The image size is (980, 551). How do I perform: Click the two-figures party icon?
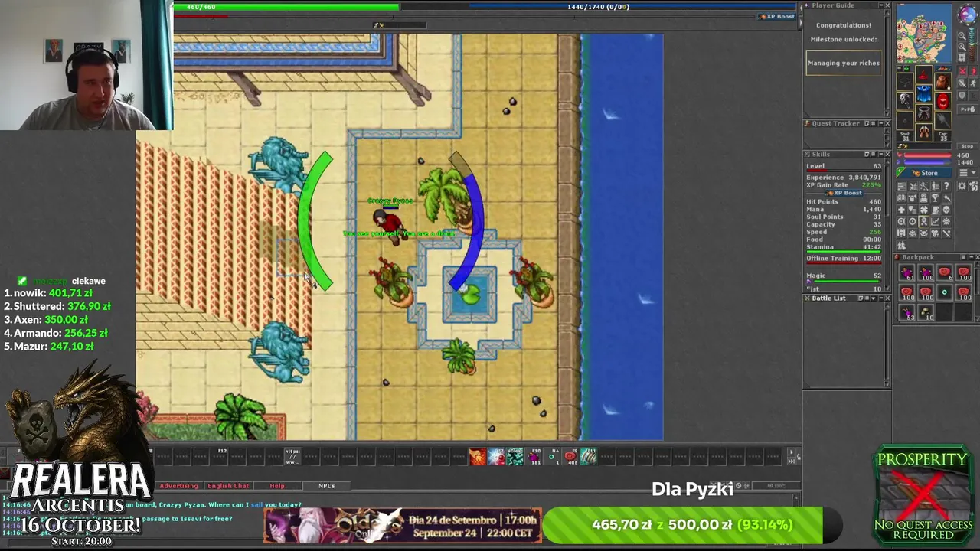pyautogui.click(x=901, y=246)
